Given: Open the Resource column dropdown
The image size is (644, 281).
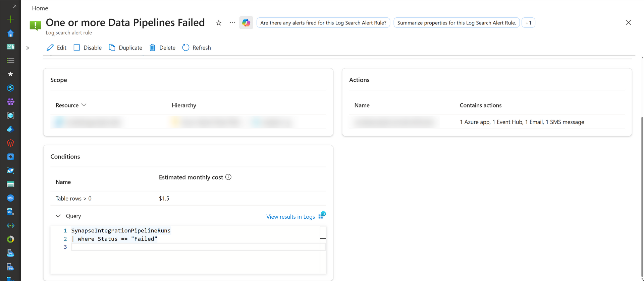Looking at the screenshot, I should (x=84, y=105).
